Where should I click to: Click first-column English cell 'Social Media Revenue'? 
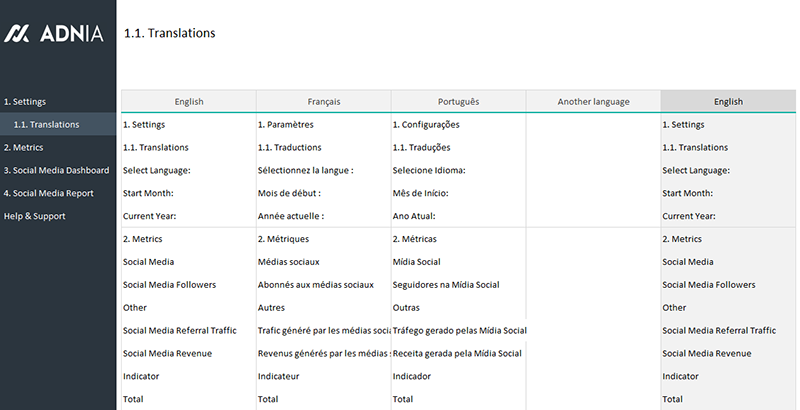coord(167,353)
